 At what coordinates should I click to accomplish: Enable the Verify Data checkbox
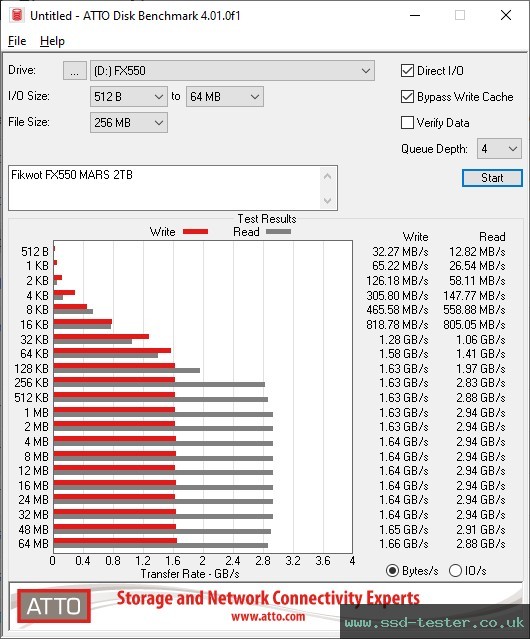[x=407, y=123]
